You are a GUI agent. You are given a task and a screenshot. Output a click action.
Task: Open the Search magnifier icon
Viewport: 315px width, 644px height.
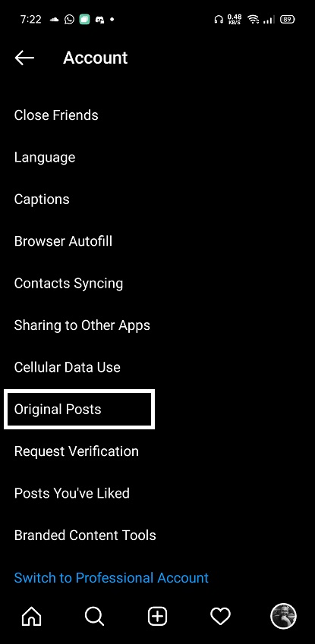pos(94,616)
